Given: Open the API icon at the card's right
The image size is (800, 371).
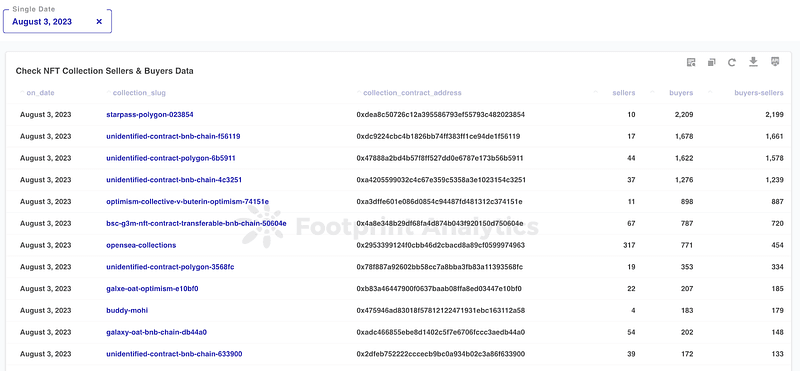Looking at the screenshot, I should click(775, 62).
